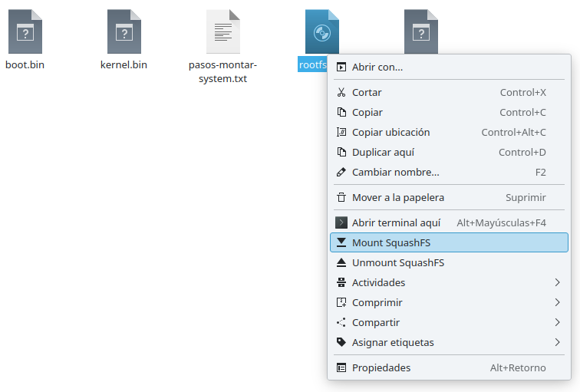Select the kernel.bin file icon
Viewport: 580px width, 392px height.
coord(124,32)
